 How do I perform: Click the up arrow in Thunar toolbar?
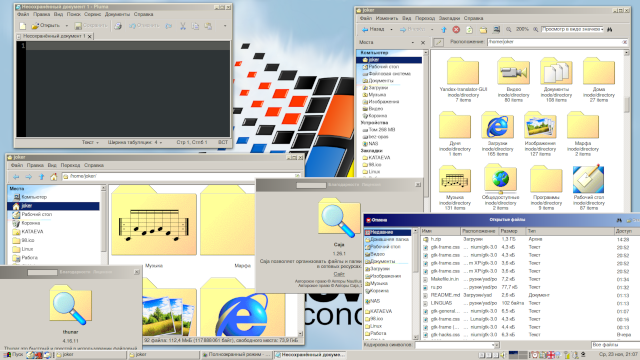(41, 177)
